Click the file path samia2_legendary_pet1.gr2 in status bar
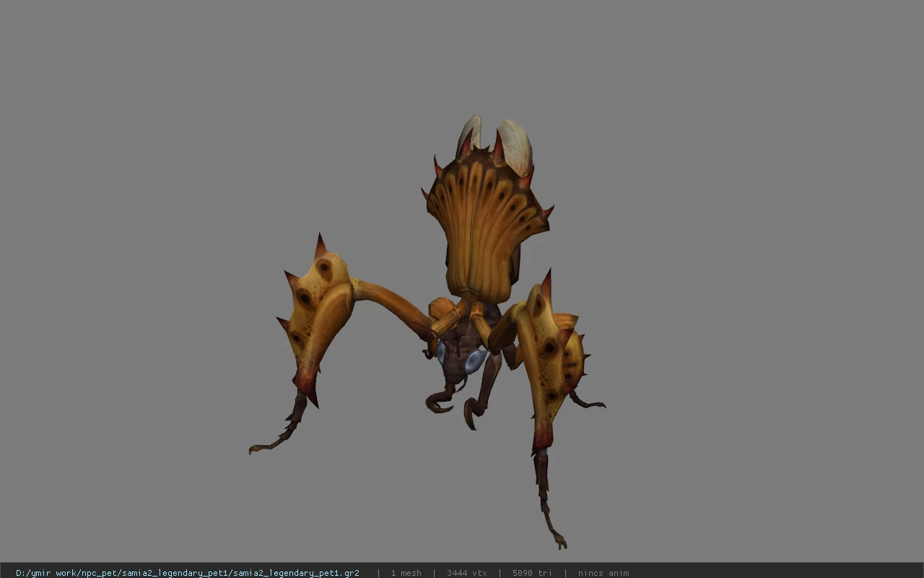Viewport: 924px width, 578px height. tap(188, 573)
